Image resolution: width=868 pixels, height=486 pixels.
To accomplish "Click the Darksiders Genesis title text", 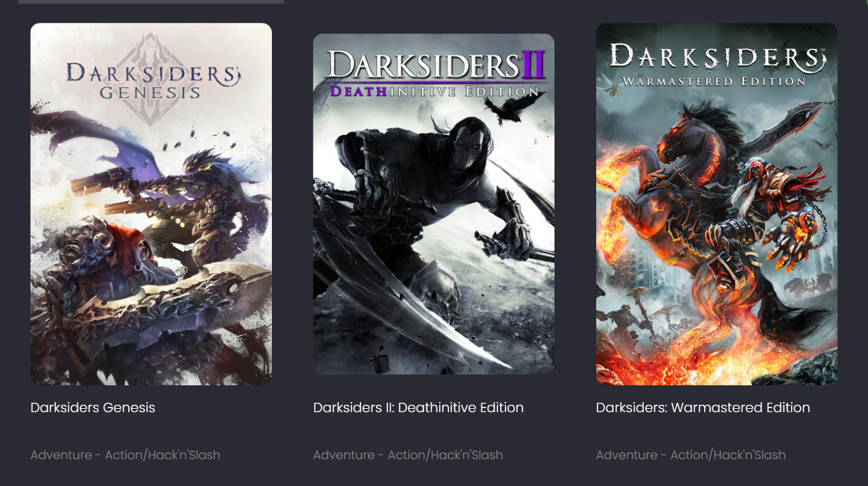I will point(93,407).
